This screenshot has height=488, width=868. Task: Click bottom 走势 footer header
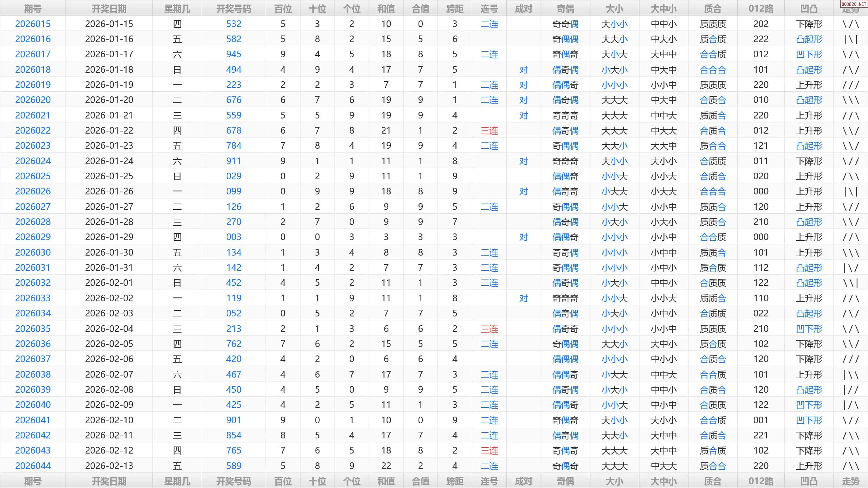(850, 481)
